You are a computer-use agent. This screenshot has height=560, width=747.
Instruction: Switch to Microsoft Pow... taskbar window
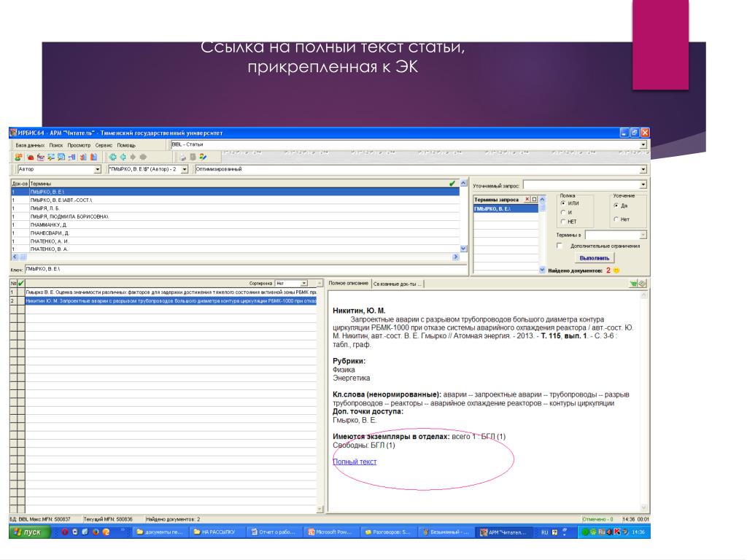333,532
